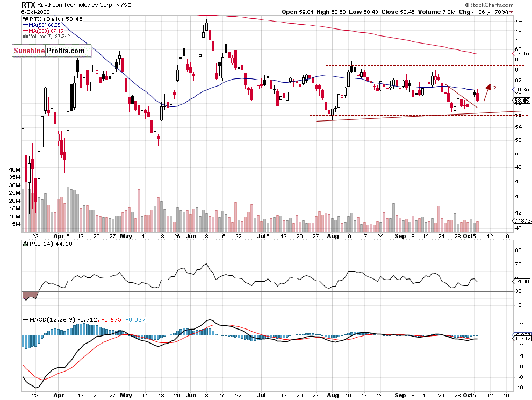Viewport: 532px width, 400px height.
Task: Click the blue -0.037 MACD histogram value
Action: coord(136,319)
